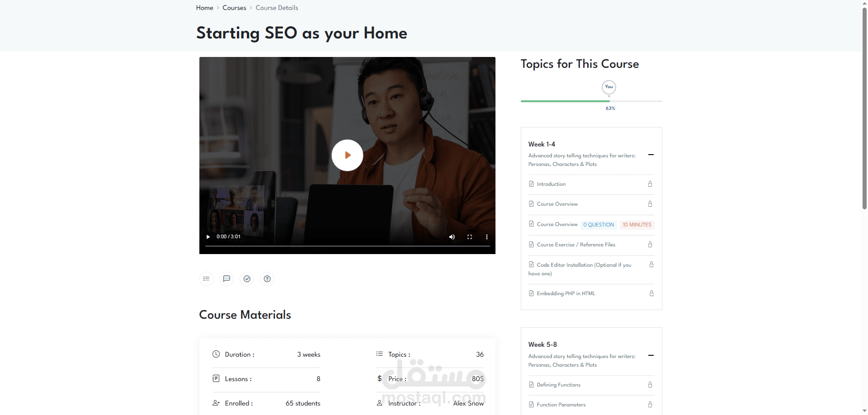Viewport: 868px width, 415px height.
Task: Open the Function Parameters lesson
Action: [561, 405]
